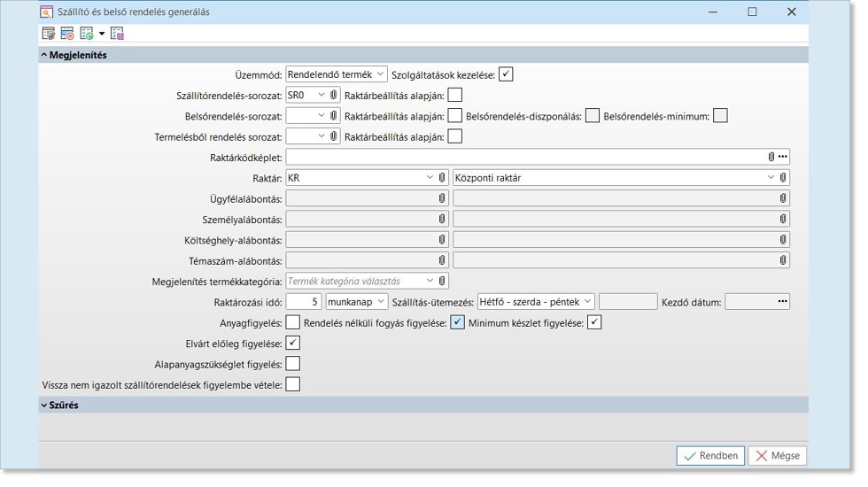Tick Alapanyagszükséglet figyelés checkbox
868x487 pixels.
293,364
